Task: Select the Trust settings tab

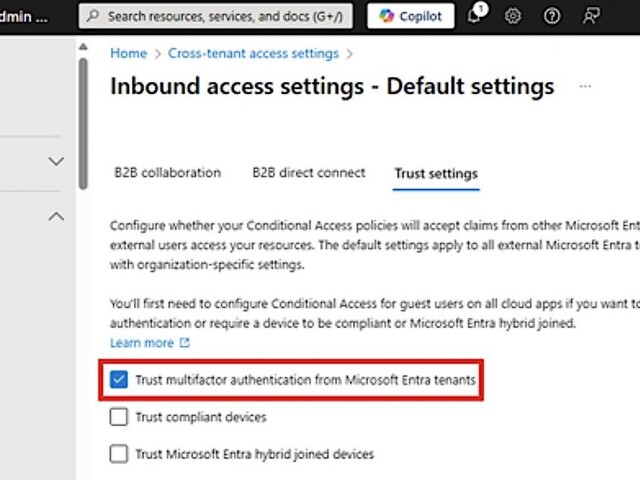Action: pos(436,173)
